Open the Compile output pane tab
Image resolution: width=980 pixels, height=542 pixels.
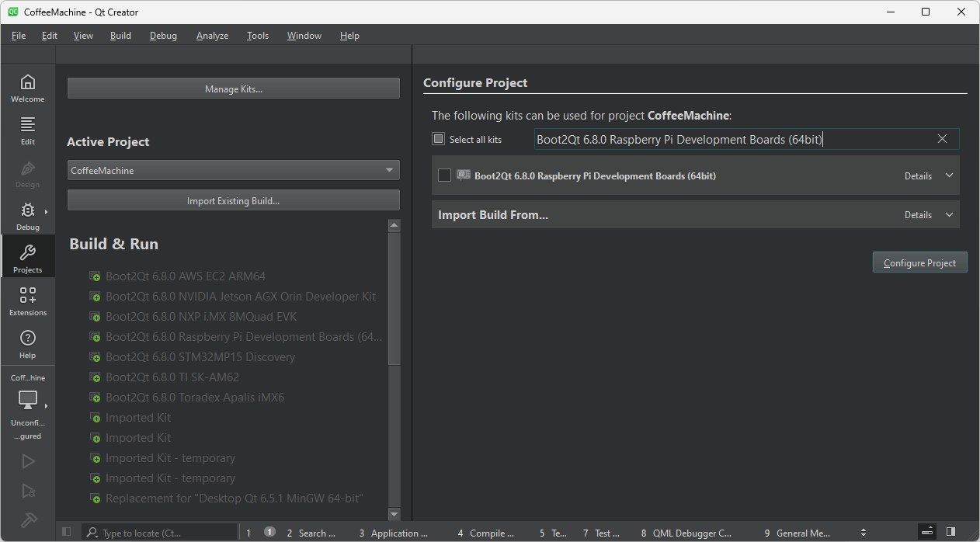(x=486, y=533)
